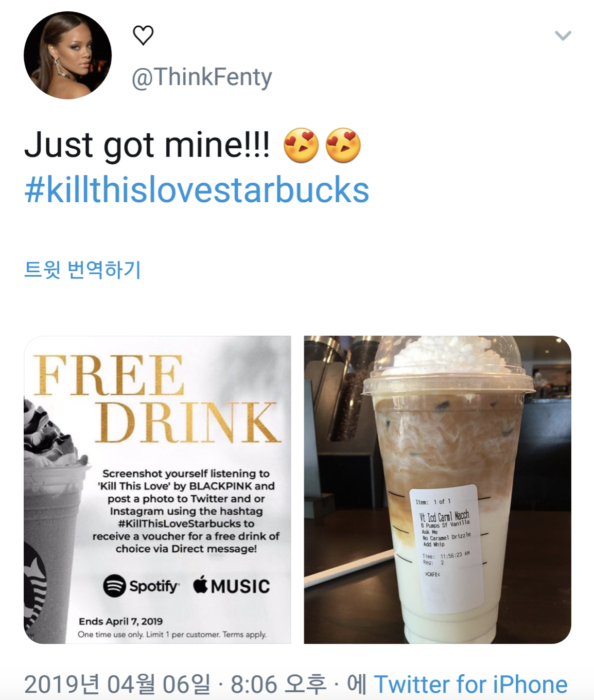Open the iced caramel macchiato photo

[438, 489]
